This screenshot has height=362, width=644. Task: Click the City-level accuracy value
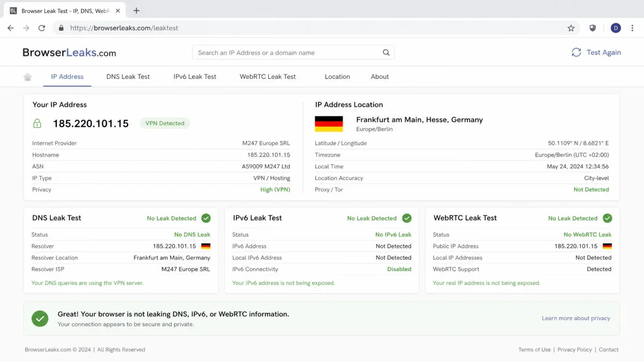point(597,178)
